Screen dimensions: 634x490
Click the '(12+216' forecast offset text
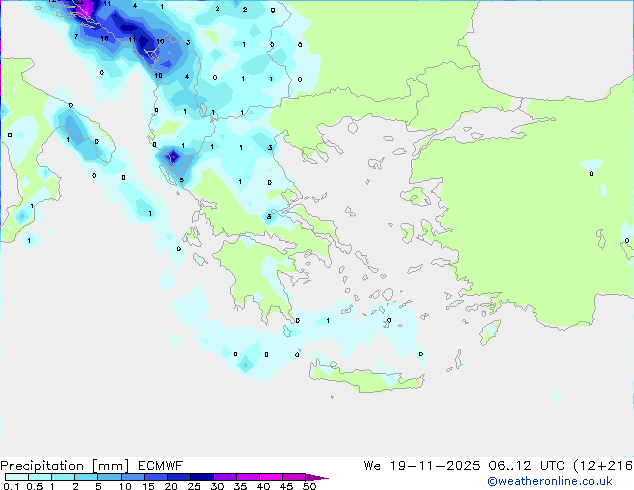click(603, 466)
